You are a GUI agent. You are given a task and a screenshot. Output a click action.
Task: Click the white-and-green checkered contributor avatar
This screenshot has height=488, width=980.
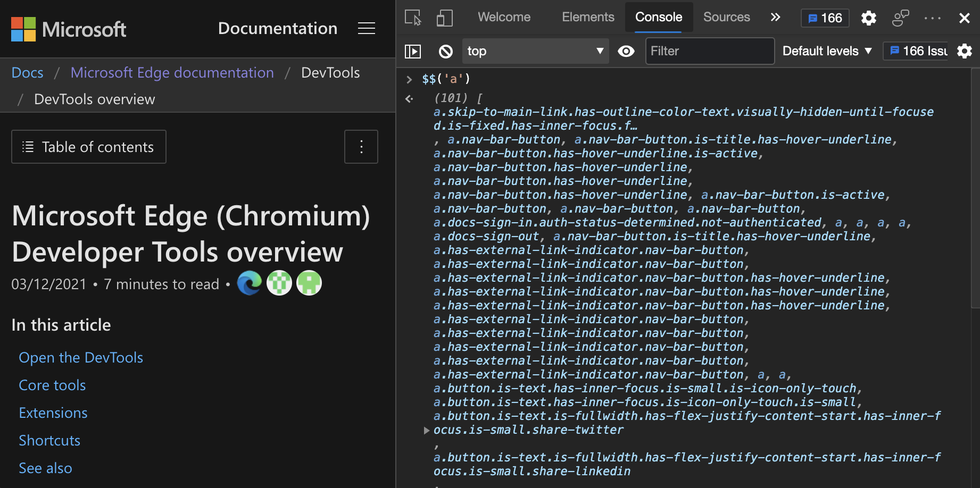tap(279, 283)
